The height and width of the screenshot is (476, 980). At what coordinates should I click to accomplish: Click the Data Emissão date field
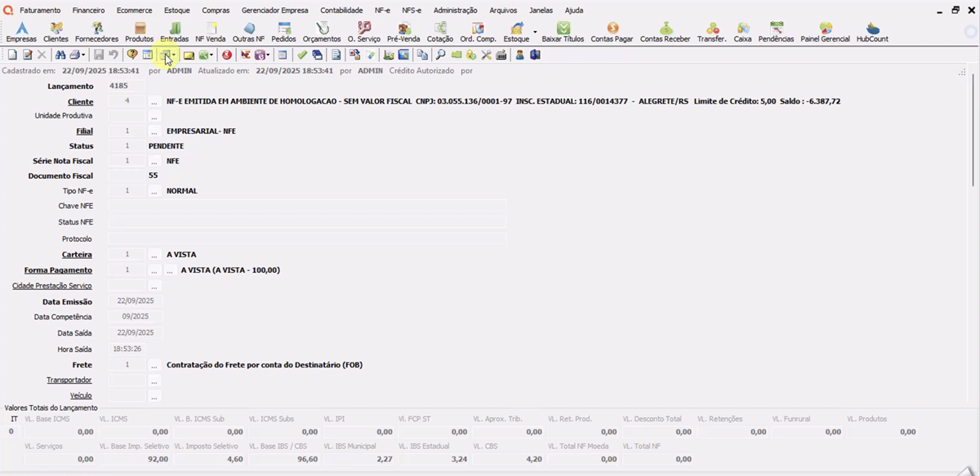pos(135,301)
